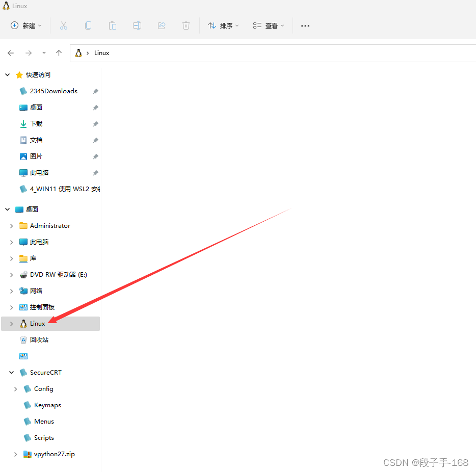Open pinned 此电脑 in quick access
The height and width of the screenshot is (472, 476).
39,173
